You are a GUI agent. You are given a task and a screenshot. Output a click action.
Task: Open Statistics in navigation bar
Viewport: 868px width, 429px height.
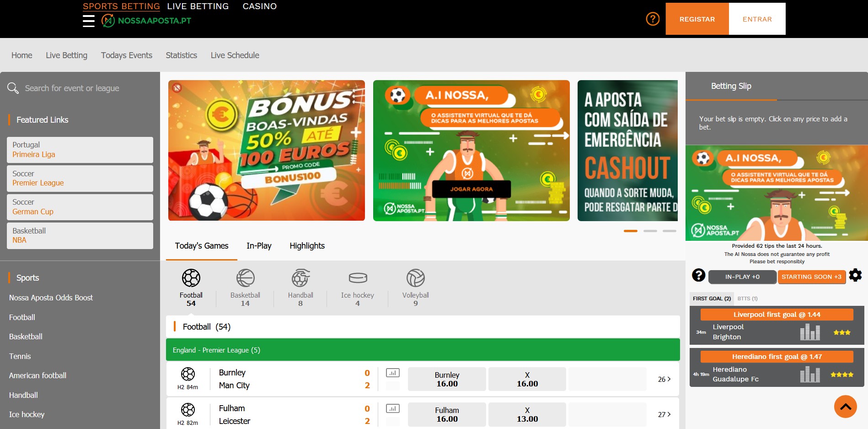click(181, 55)
